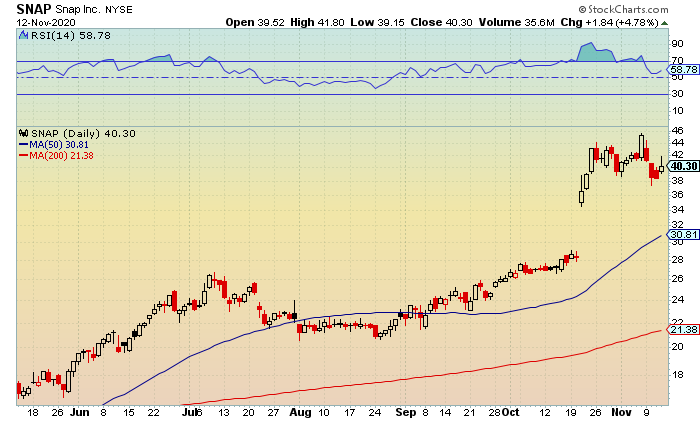
Task: Click the Jun month axis label
Action: pyautogui.click(x=79, y=412)
